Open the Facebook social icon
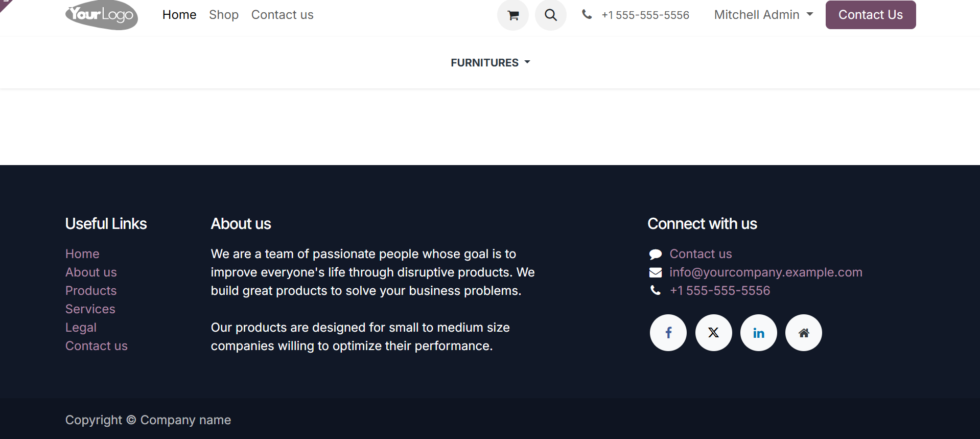The image size is (980, 439). tap(668, 333)
